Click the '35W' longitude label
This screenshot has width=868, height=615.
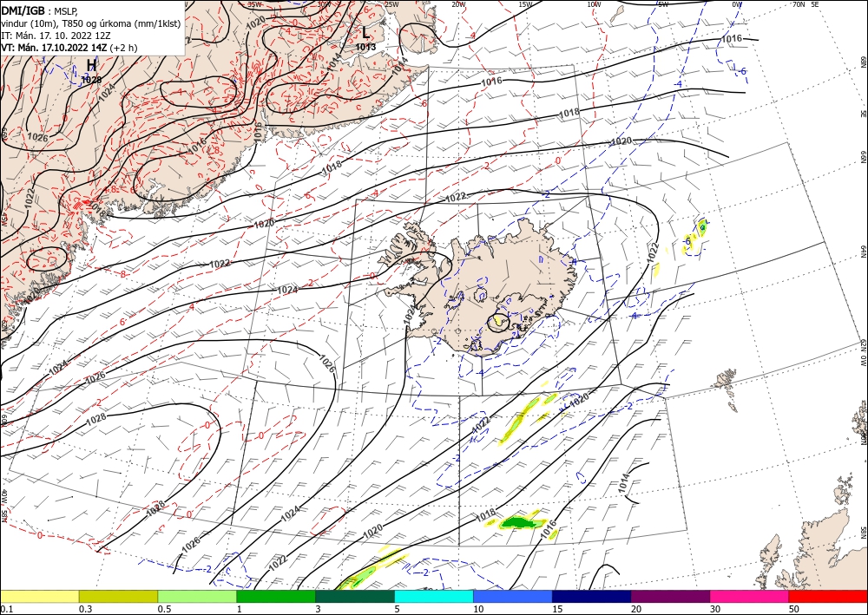coord(254,3)
